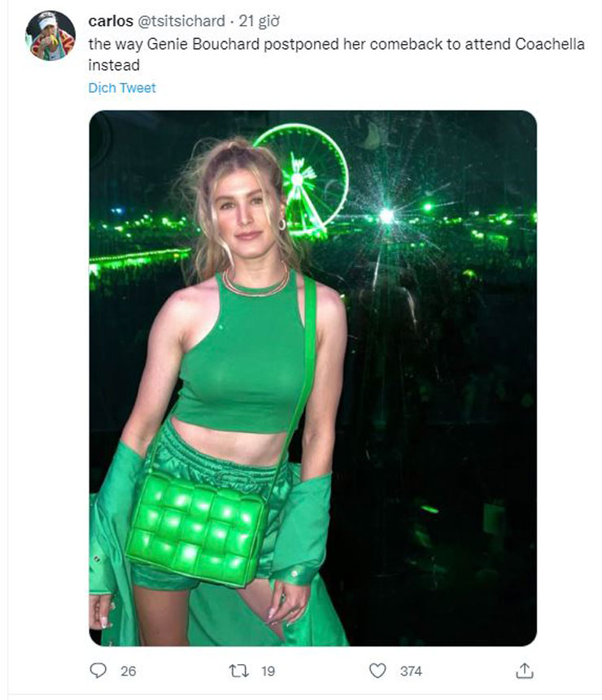This screenshot has height=700, width=602.
Task: Click the reply speech bubble icon
Action: (x=98, y=671)
